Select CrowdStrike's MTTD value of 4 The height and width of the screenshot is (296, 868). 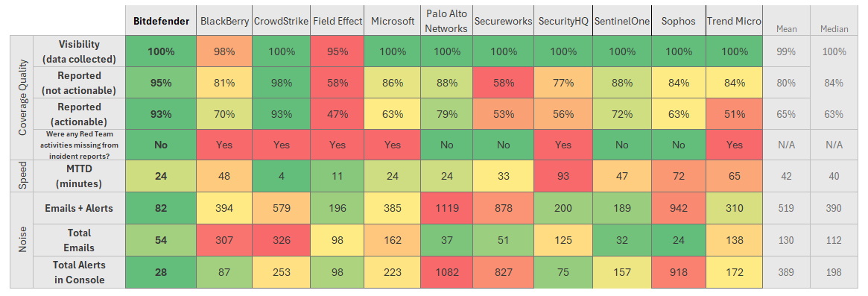(281, 176)
